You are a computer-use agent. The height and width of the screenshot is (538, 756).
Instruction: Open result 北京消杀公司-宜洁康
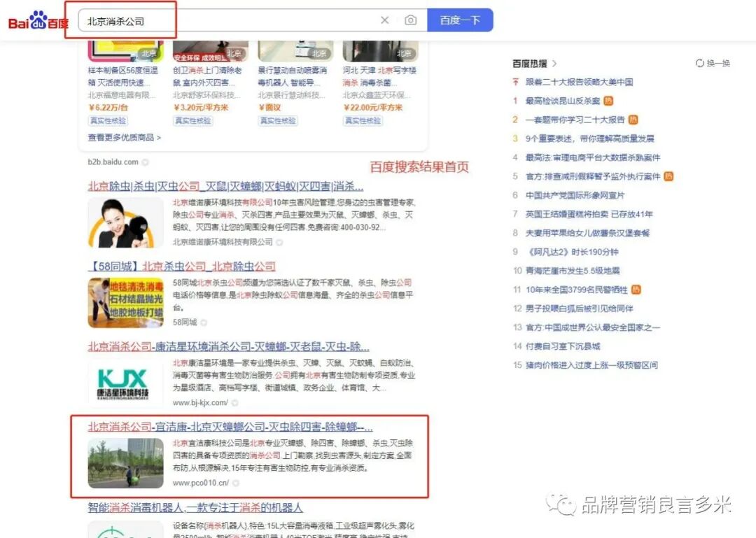click(230, 426)
